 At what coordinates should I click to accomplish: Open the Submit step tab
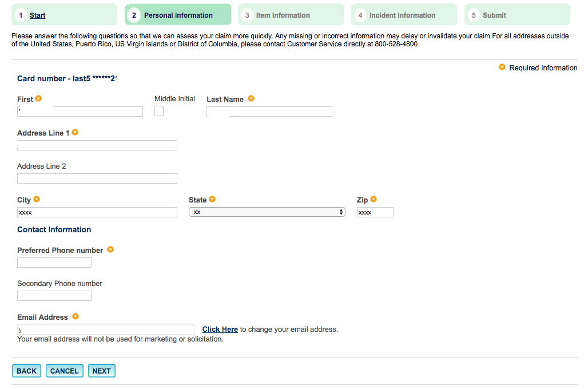point(517,15)
